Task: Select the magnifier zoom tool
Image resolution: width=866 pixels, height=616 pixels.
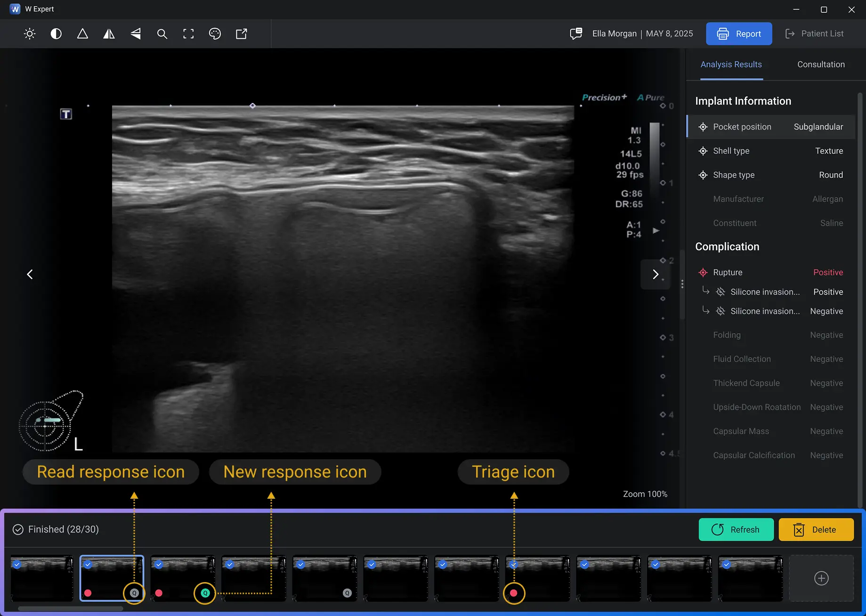Action: coord(162,34)
